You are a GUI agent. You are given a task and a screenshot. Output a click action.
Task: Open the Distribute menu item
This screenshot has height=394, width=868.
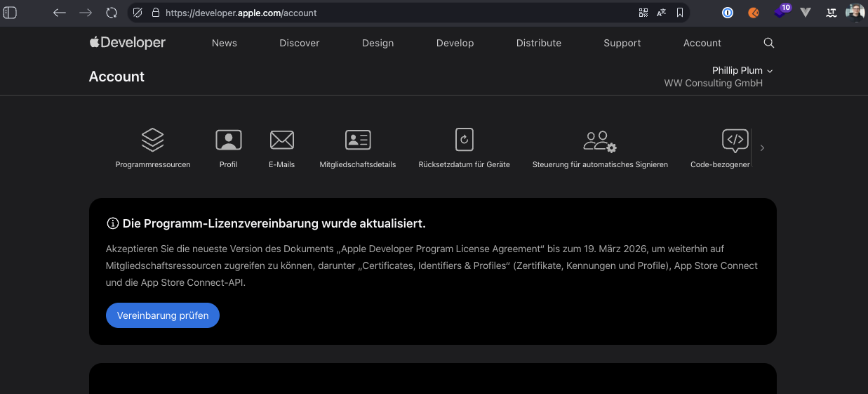(x=538, y=43)
